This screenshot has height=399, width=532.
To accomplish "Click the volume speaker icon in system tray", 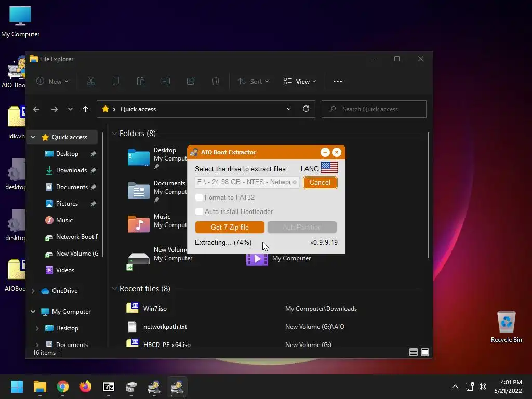I will coord(482,387).
